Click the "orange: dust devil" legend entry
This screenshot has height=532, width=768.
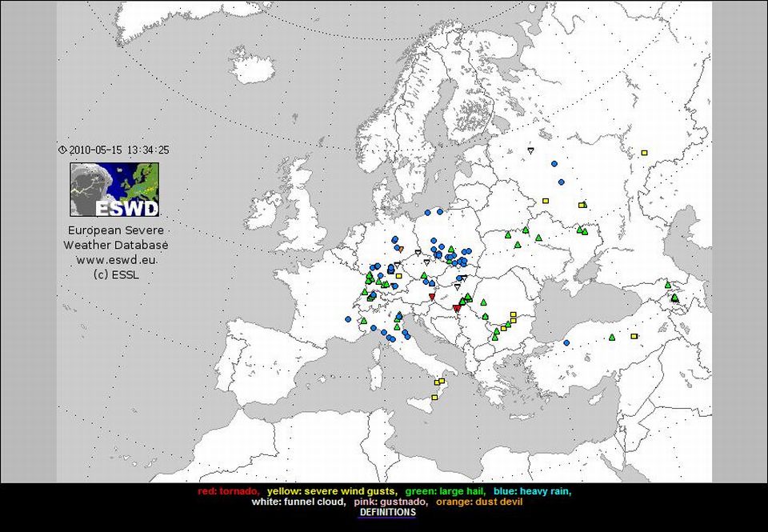(479, 502)
